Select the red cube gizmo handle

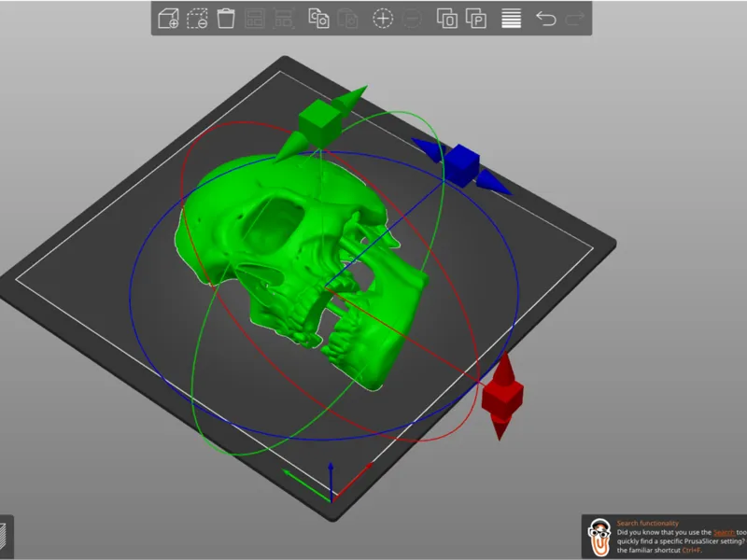(x=502, y=399)
